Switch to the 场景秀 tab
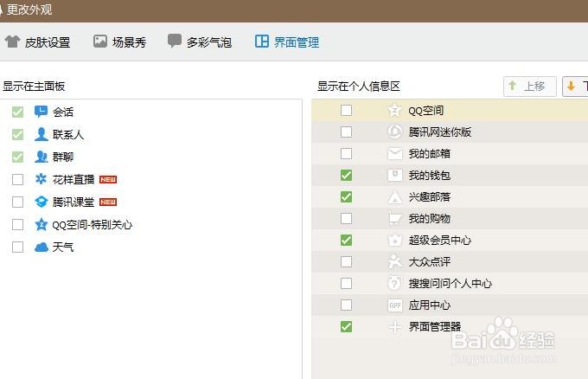Screen dimensions: 588x379 tap(119, 42)
